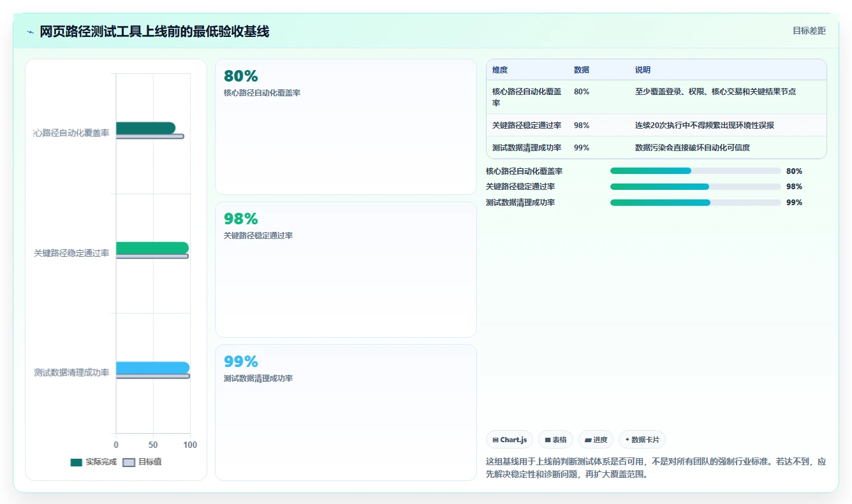This screenshot has height=504, width=852.
Task: Click the 98% progress bar for 关键路径稳定通过率
Action: [x=695, y=187]
